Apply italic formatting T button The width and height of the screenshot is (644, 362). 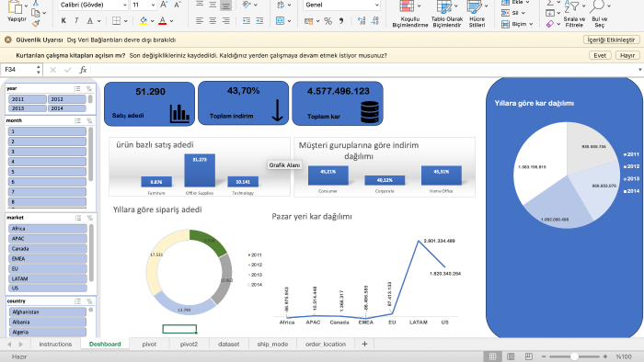point(76,20)
